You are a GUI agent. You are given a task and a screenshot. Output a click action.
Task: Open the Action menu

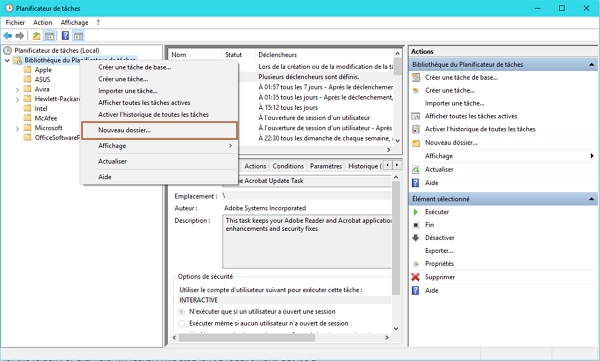42,23
